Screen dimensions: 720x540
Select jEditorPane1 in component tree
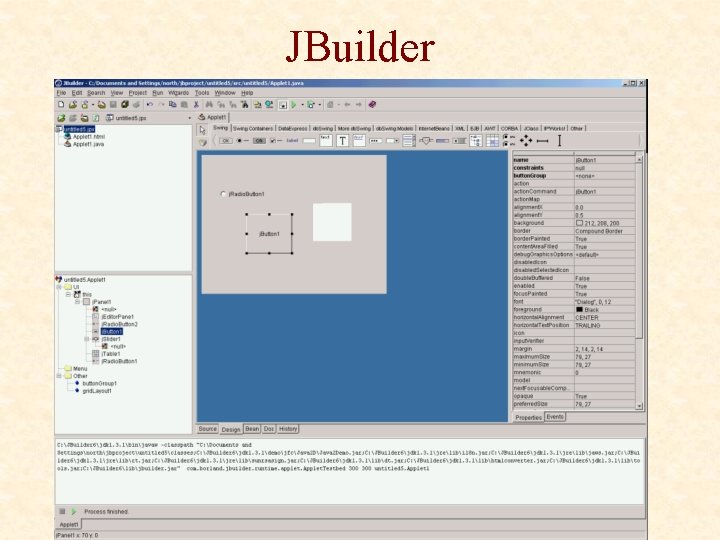[118, 317]
